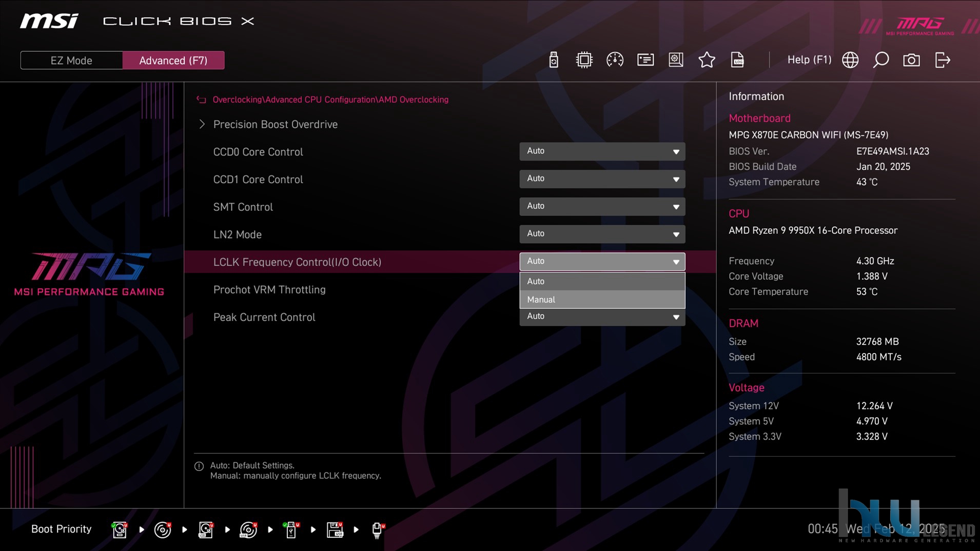Select the SMT Control label
The height and width of the screenshot is (551, 980).
click(243, 207)
